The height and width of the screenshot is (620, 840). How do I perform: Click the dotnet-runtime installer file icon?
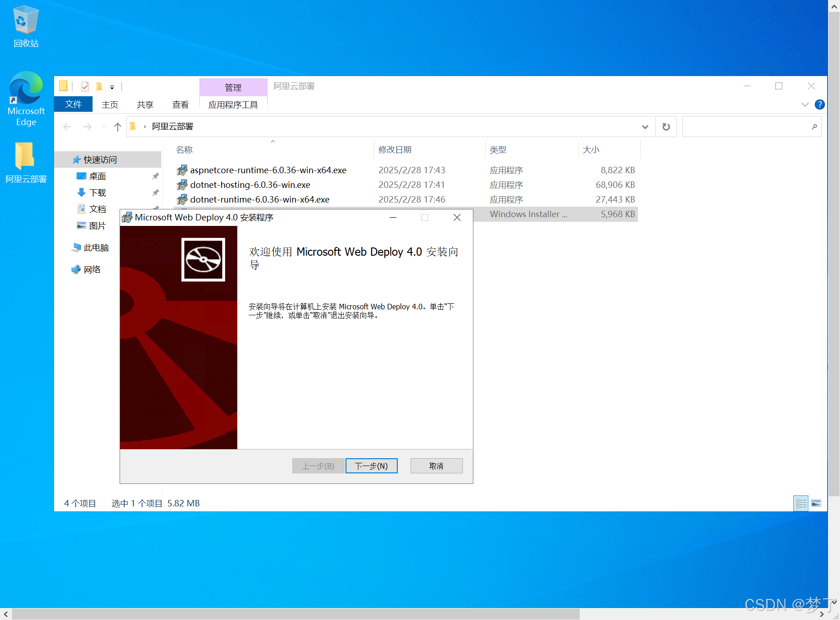pyautogui.click(x=182, y=199)
